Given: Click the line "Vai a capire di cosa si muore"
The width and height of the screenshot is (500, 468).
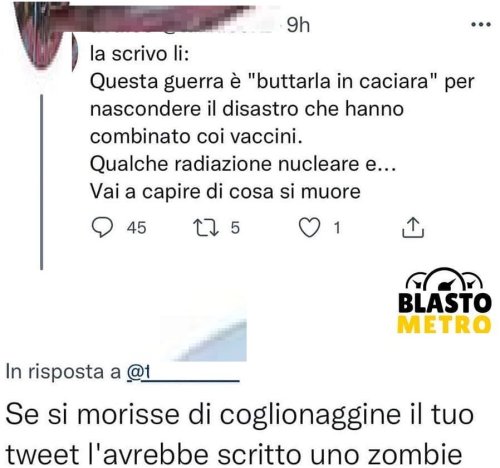Looking at the screenshot, I should pos(225,192).
